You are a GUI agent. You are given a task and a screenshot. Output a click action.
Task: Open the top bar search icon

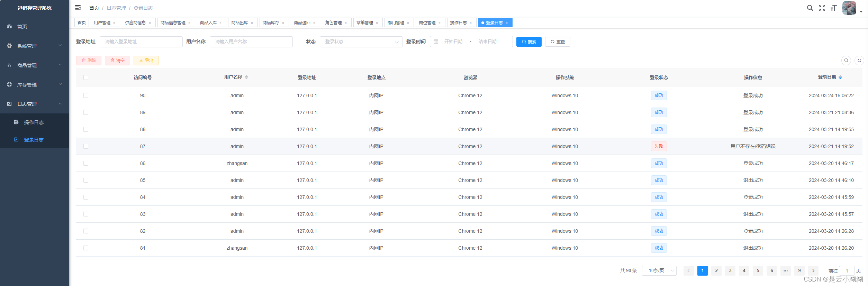[x=810, y=8]
